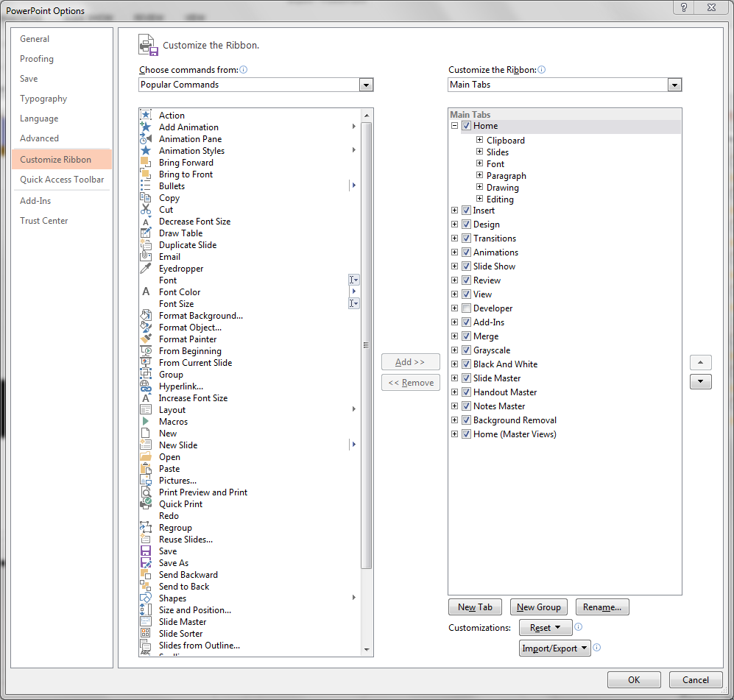Viewport: 734px width, 700px height.
Task: Click the Copy command icon
Action: click(x=146, y=197)
